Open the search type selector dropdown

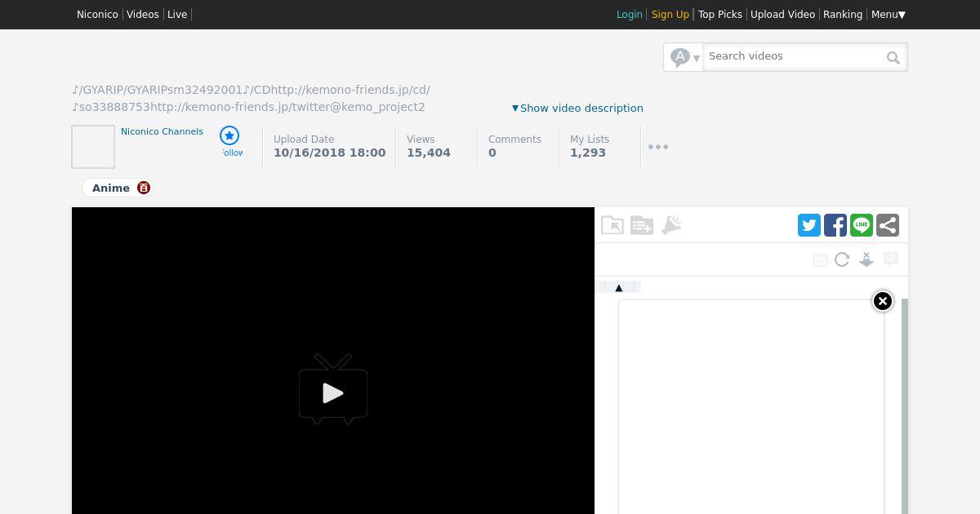(684, 57)
